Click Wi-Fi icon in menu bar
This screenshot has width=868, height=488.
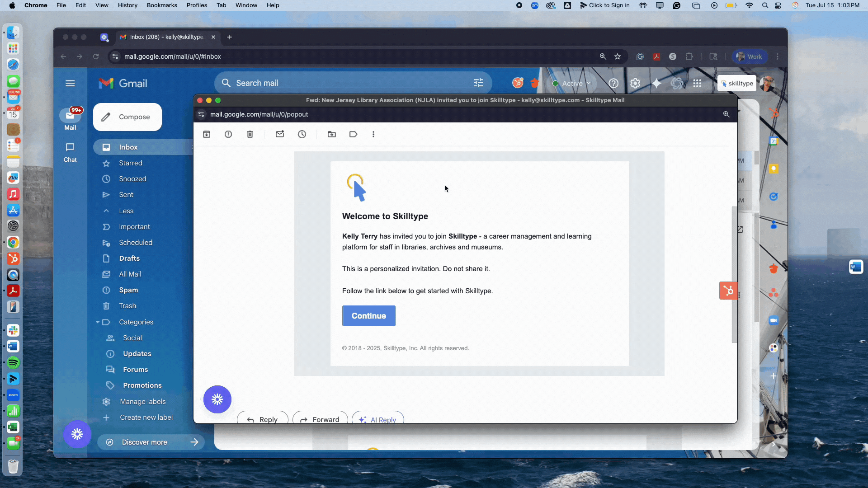tap(749, 5)
